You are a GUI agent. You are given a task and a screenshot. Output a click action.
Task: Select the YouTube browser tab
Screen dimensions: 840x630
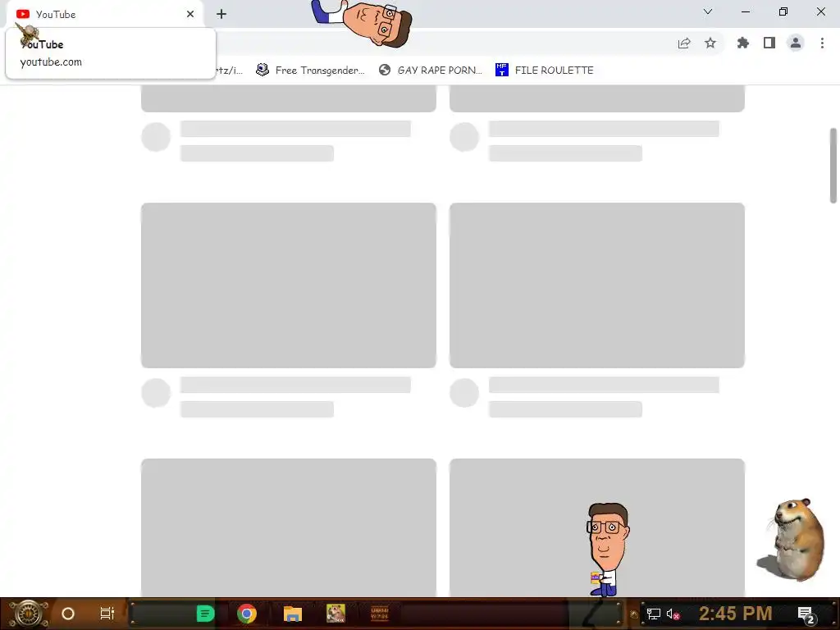105,14
